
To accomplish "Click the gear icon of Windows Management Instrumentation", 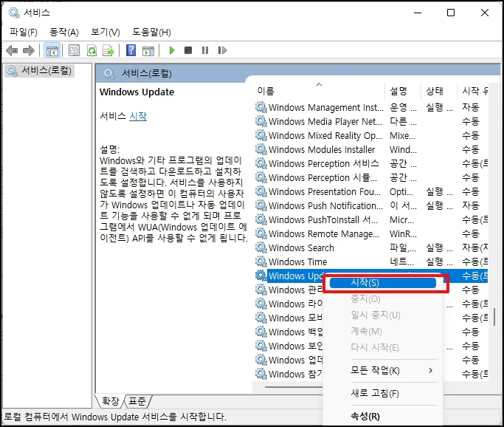I will [x=261, y=107].
